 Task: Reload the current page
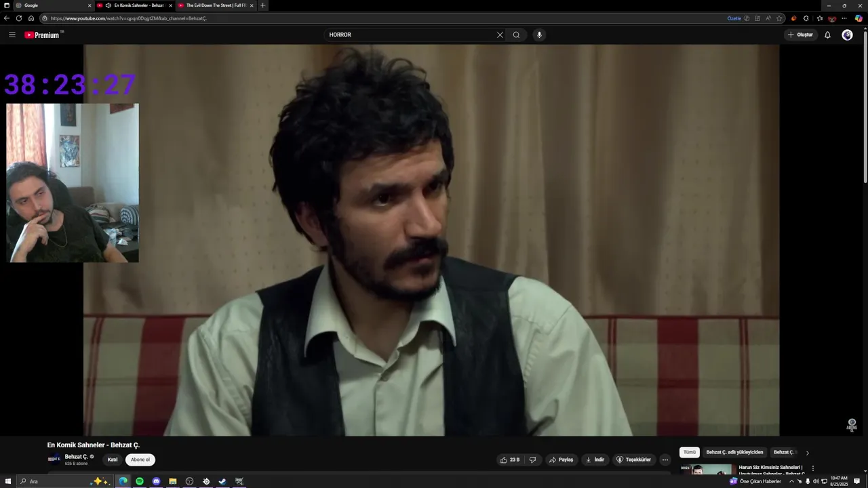click(x=19, y=18)
